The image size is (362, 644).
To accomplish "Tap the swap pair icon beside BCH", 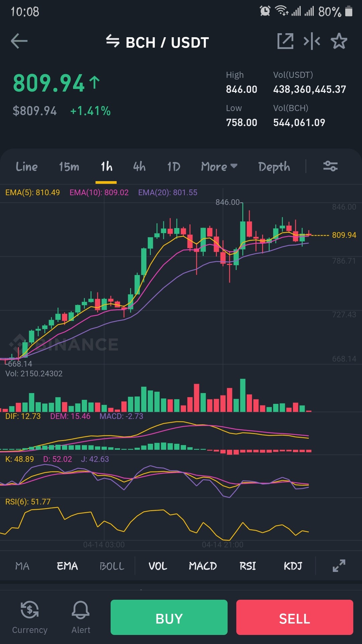I will (113, 41).
